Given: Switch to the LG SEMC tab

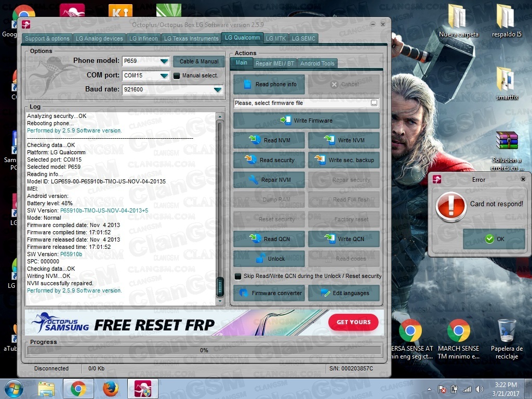Looking at the screenshot, I should tap(303, 38).
